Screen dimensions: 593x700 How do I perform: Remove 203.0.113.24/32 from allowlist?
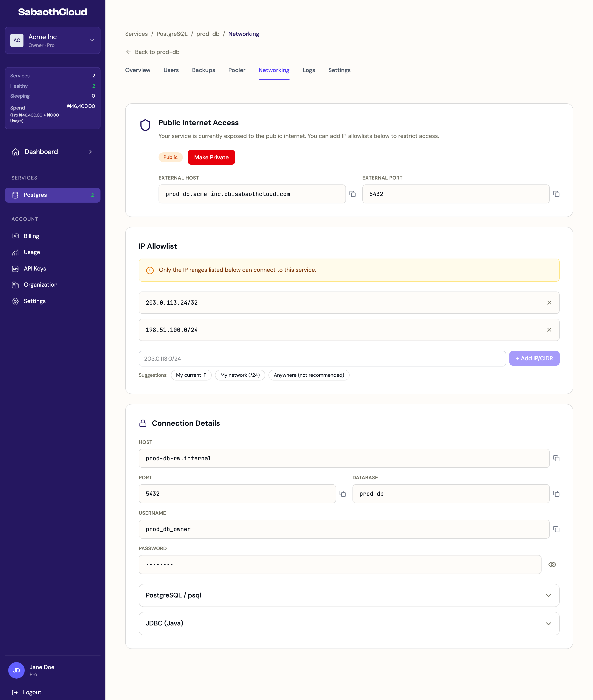pos(549,303)
